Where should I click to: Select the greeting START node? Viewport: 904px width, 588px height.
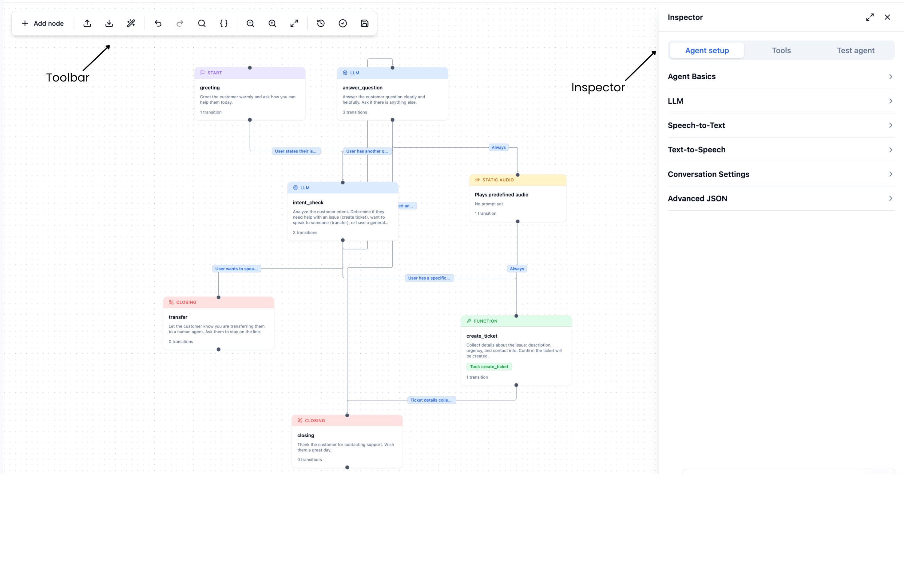[250, 94]
